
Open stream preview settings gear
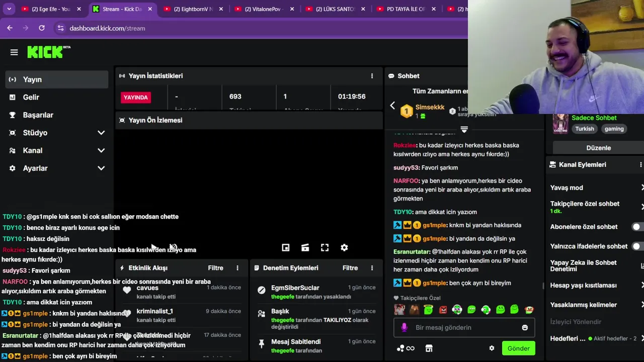pyautogui.click(x=344, y=248)
